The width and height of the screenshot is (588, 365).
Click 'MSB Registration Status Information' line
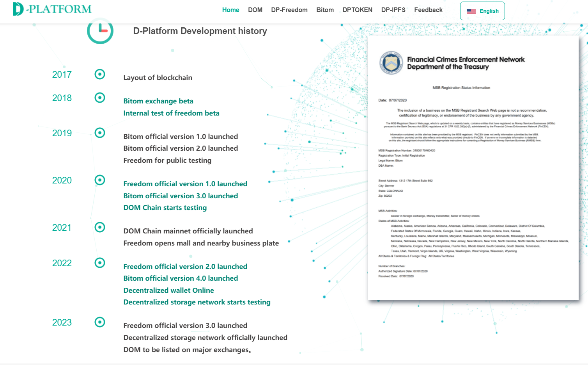point(461,88)
